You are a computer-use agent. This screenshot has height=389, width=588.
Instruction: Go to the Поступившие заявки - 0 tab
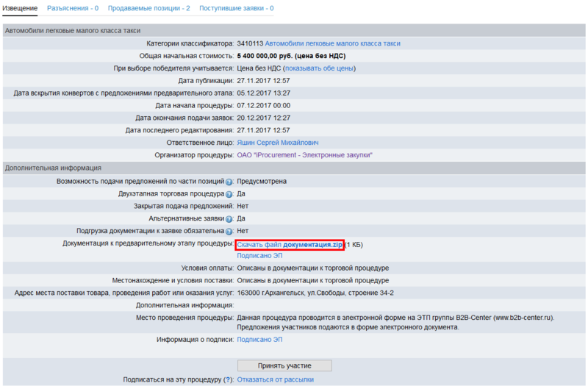click(237, 8)
